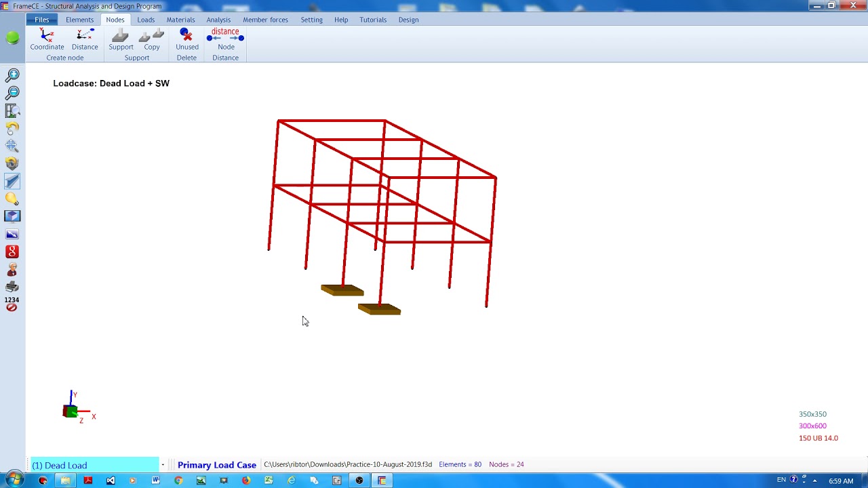This screenshot has width=868, height=488.
Task: Zoom in with the plus magnifier
Action: (x=12, y=75)
